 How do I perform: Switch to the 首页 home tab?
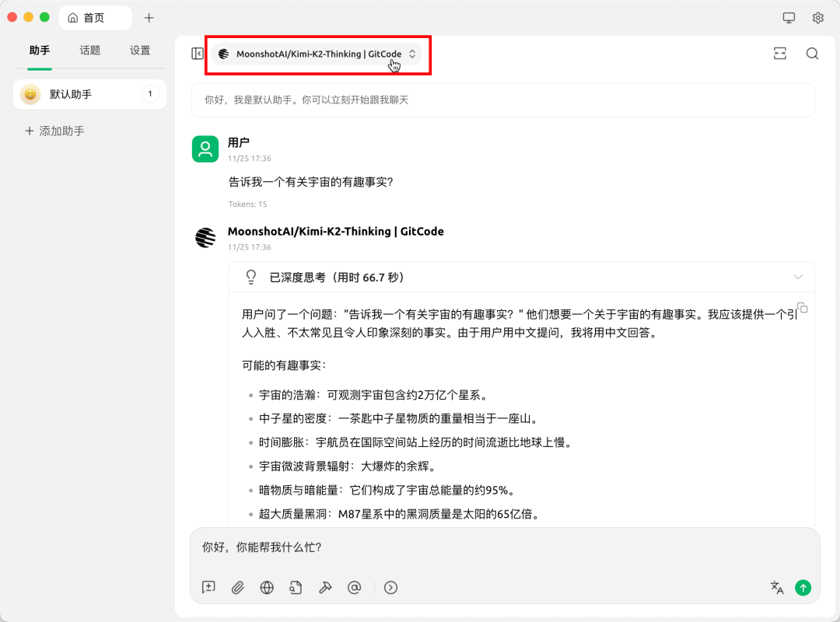pos(96,18)
